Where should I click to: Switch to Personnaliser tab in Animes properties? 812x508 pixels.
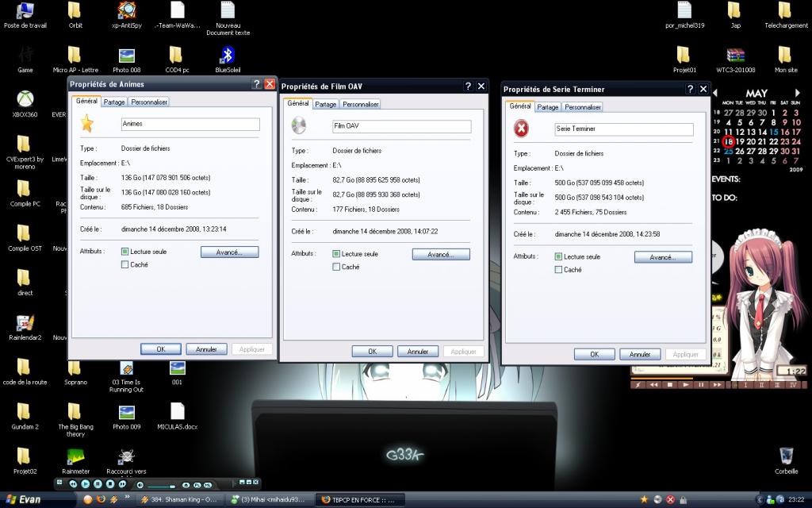click(149, 102)
